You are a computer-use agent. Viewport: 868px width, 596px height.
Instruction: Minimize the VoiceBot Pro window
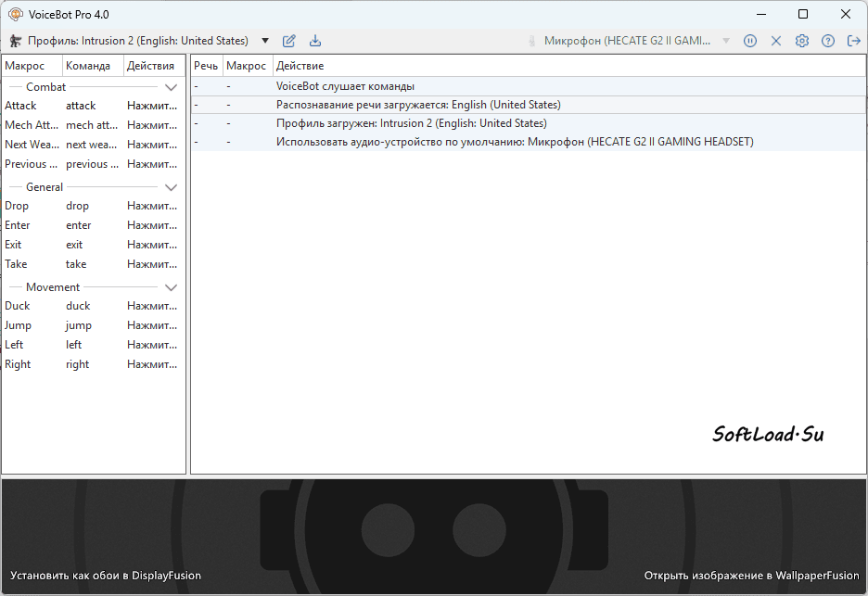tap(761, 15)
